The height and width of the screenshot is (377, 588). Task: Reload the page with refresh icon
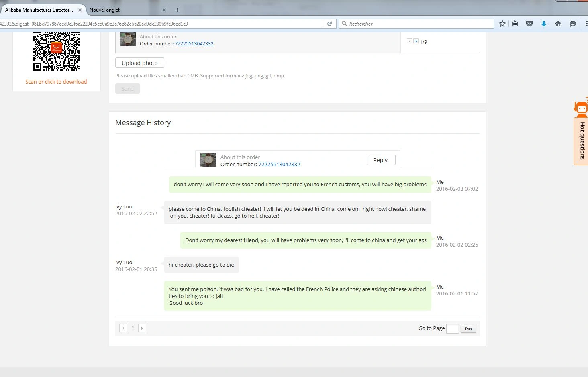(329, 24)
